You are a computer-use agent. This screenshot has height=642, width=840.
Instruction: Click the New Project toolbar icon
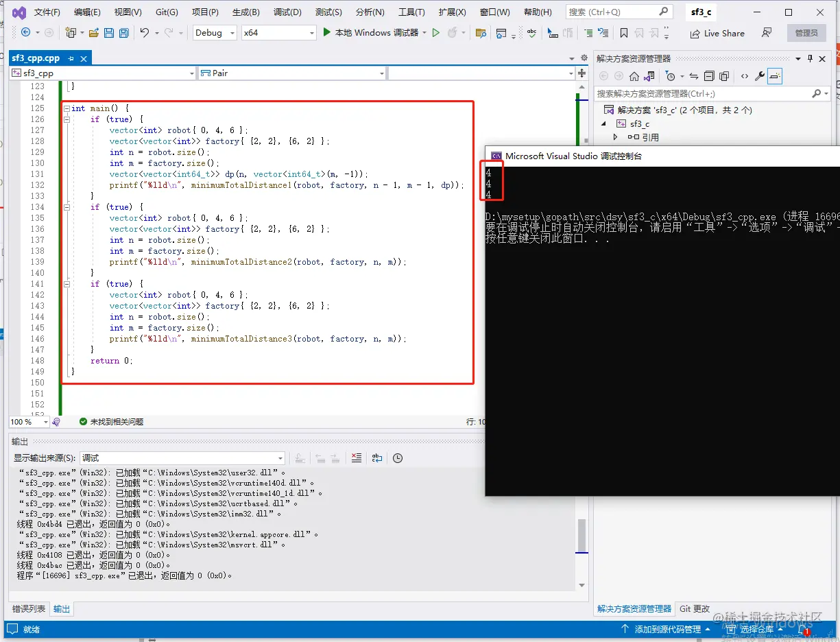tap(71, 32)
